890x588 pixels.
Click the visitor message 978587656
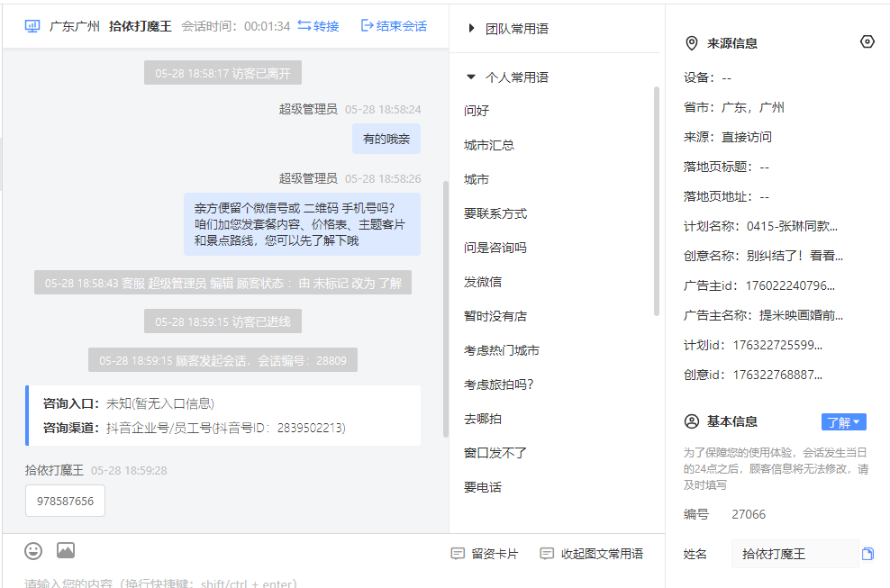point(65,502)
